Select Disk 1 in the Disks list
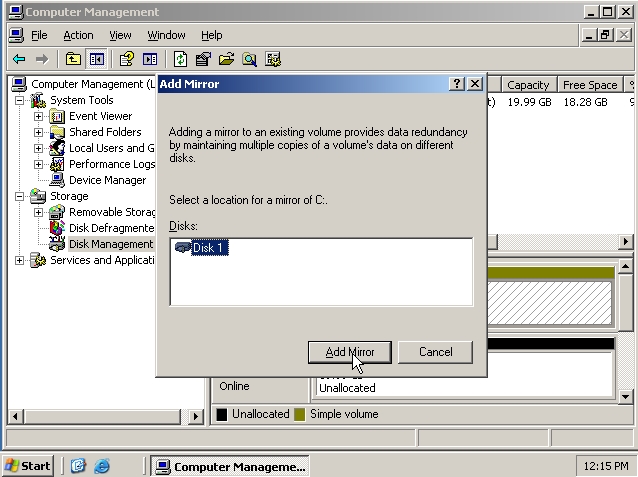 208,247
